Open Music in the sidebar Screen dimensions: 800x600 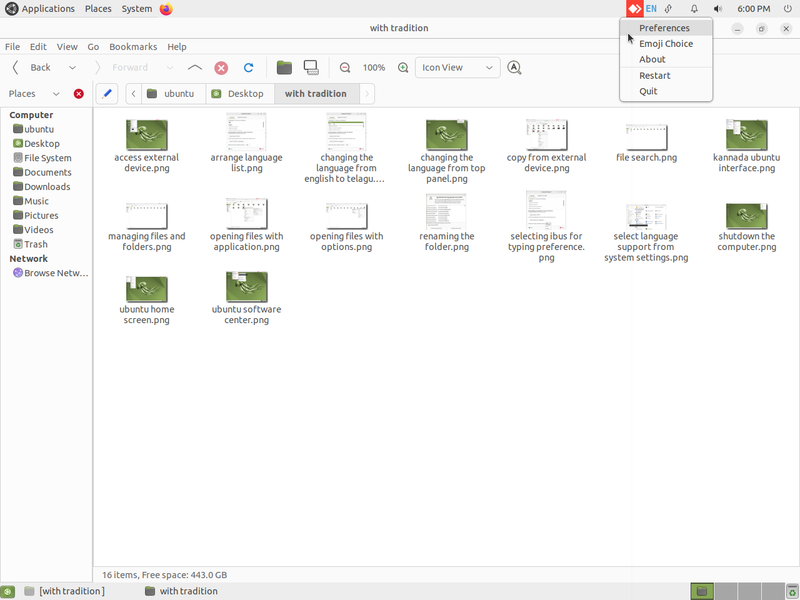point(31,201)
